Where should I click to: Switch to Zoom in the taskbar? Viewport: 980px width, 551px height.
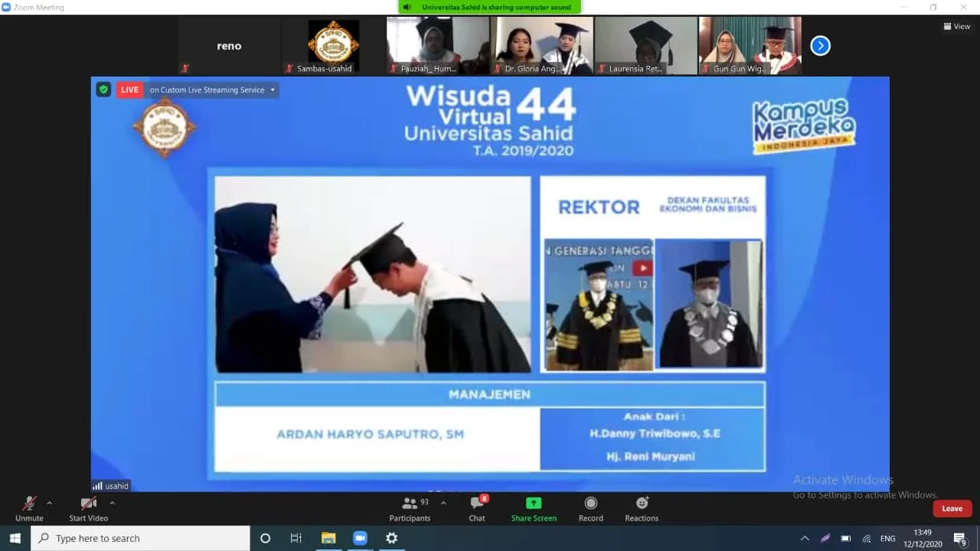[x=360, y=538]
